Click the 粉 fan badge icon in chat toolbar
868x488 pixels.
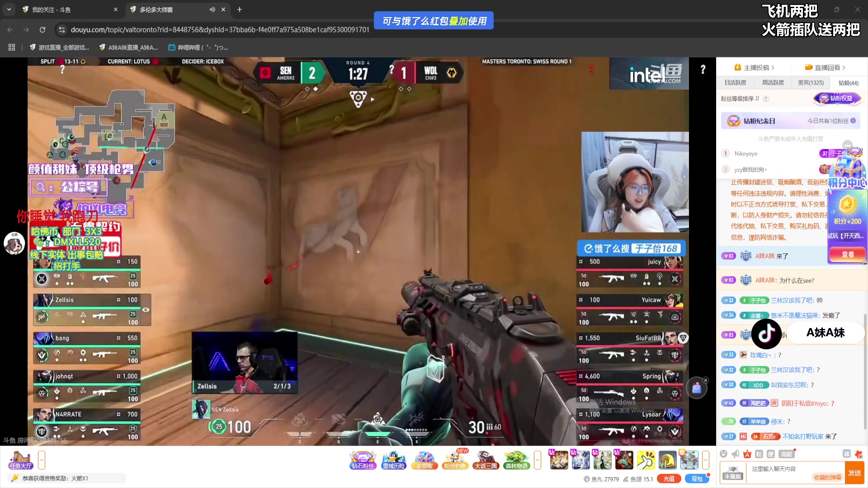(x=759, y=454)
